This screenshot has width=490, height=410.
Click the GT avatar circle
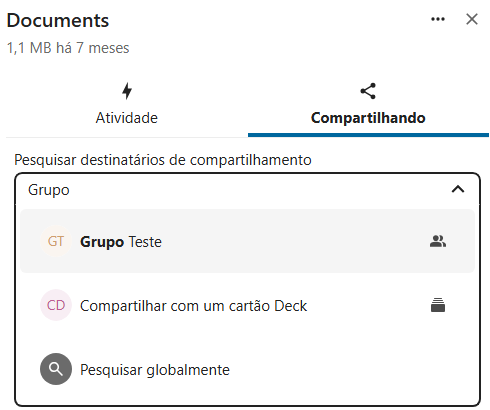[56, 241]
